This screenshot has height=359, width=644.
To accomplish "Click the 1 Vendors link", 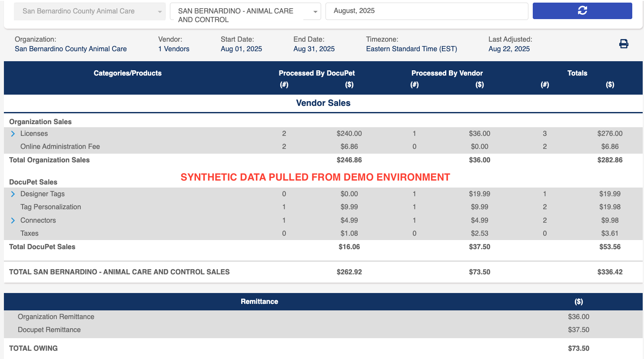I will (x=174, y=49).
